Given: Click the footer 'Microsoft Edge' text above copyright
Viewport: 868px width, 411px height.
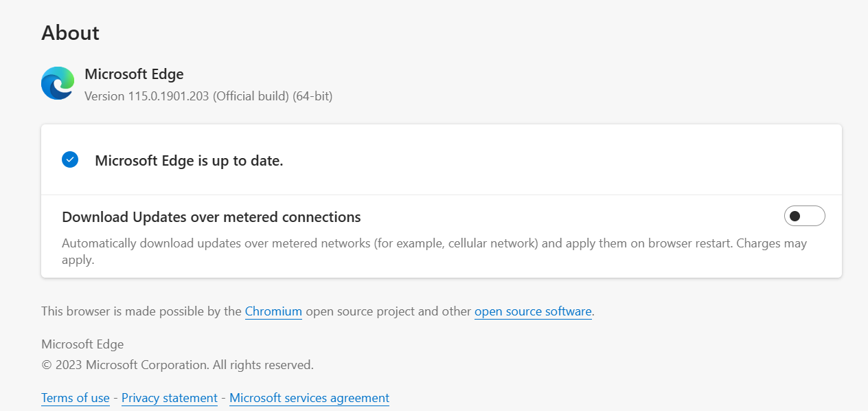Looking at the screenshot, I should (x=82, y=344).
